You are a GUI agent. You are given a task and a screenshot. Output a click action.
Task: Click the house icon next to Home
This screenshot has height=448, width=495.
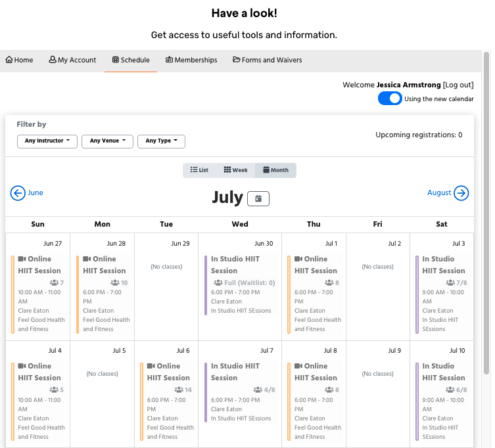[x=9, y=60]
